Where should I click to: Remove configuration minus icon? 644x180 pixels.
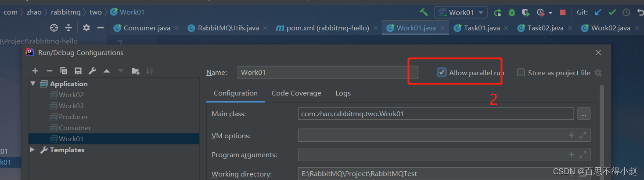tap(49, 71)
